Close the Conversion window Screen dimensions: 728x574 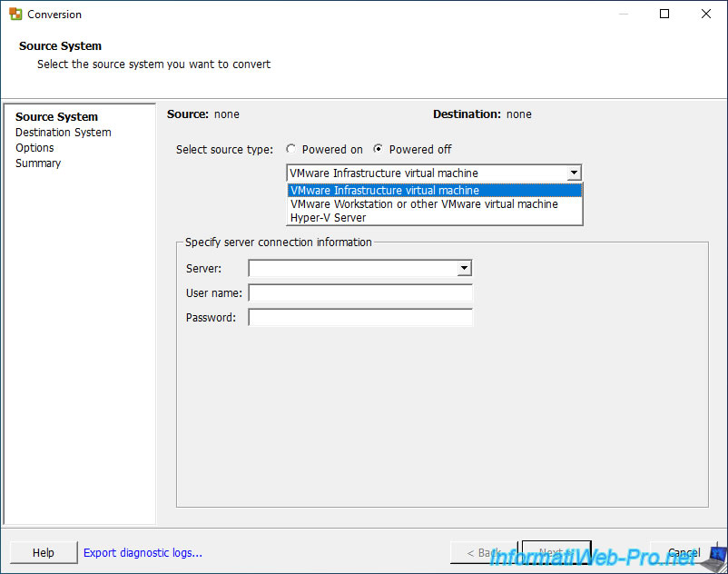(x=705, y=14)
